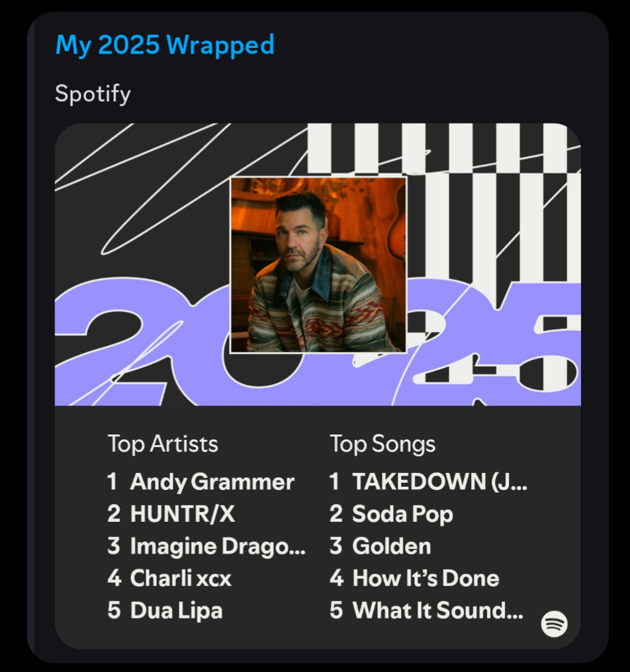Screen dimensions: 630x672
Task: Choose the song Golden
Action: [x=391, y=546]
